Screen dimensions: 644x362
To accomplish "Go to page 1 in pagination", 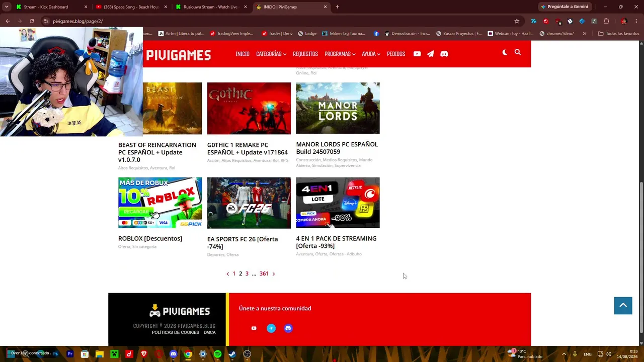I will coord(234,274).
